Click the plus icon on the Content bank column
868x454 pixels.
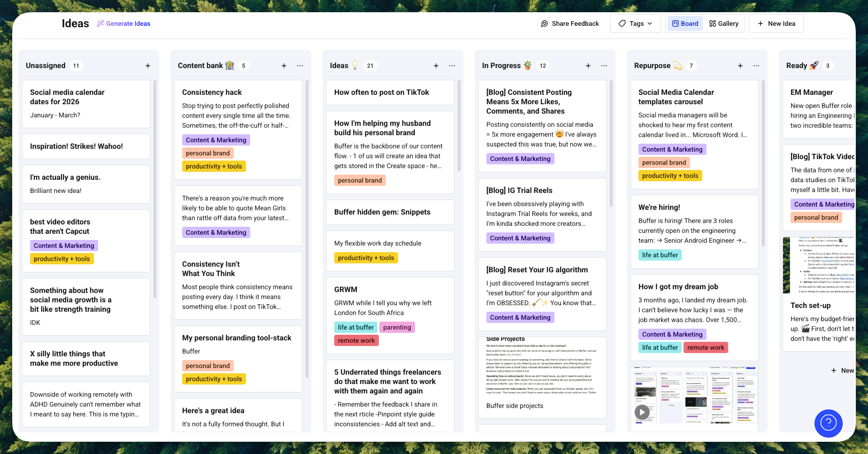[x=284, y=66]
